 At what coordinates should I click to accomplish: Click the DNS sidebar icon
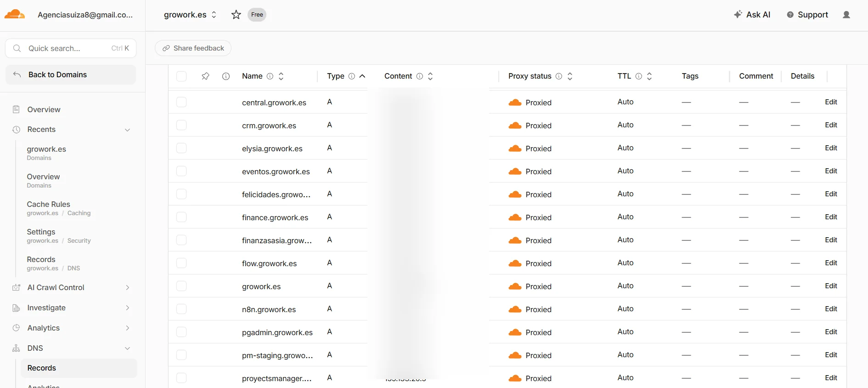[x=16, y=348]
